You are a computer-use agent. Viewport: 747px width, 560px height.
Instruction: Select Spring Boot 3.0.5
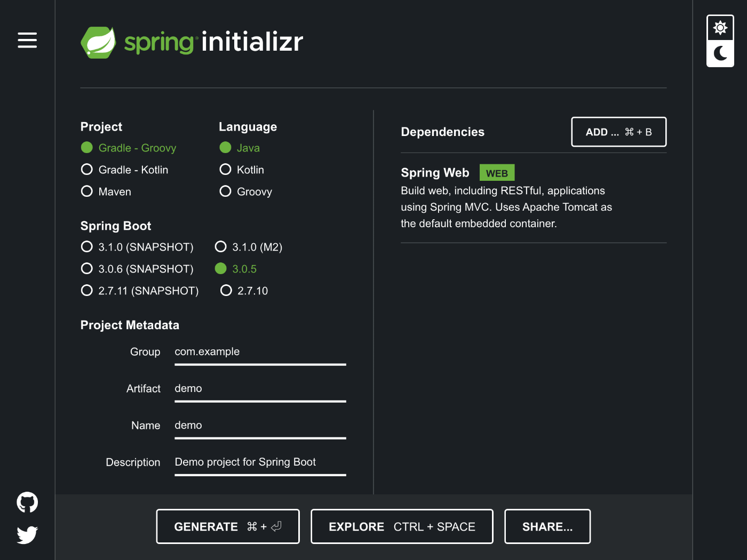236,269
